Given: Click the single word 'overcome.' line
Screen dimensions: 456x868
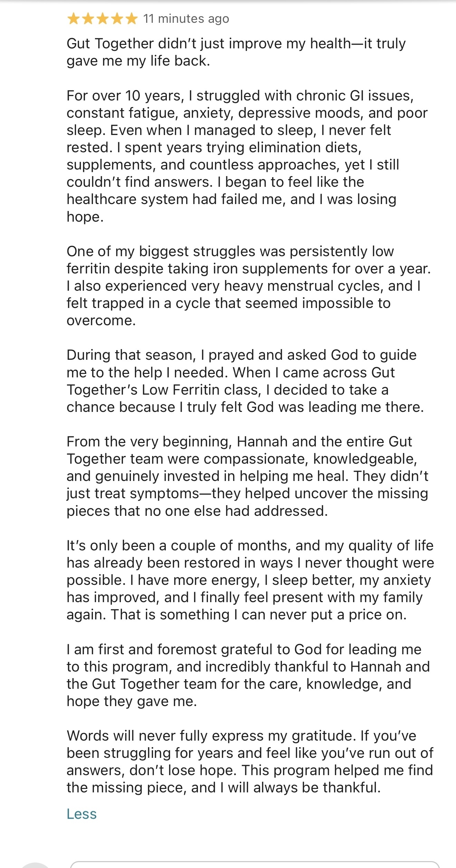Looking at the screenshot, I should [101, 321].
